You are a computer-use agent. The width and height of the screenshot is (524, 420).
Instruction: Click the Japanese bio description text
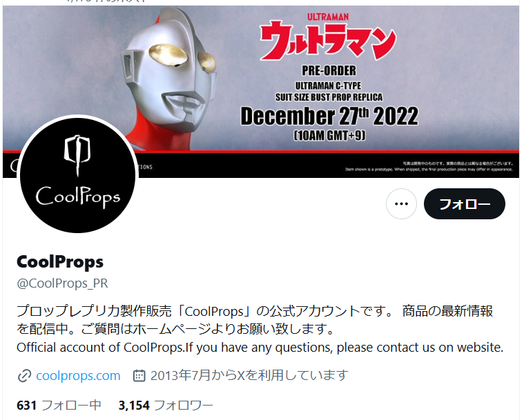(255, 320)
